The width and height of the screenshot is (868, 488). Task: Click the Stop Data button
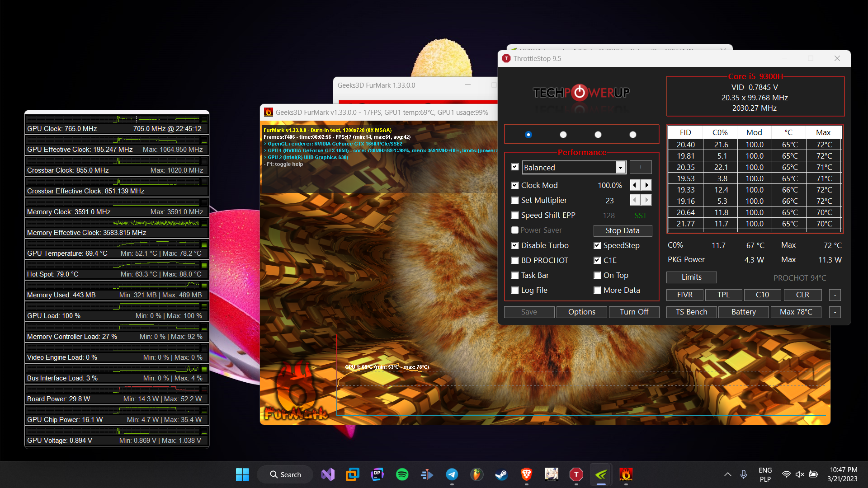point(623,230)
